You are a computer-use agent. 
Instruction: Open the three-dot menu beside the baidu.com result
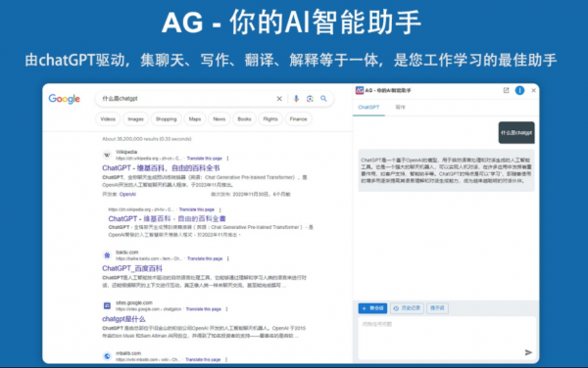click(228, 258)
